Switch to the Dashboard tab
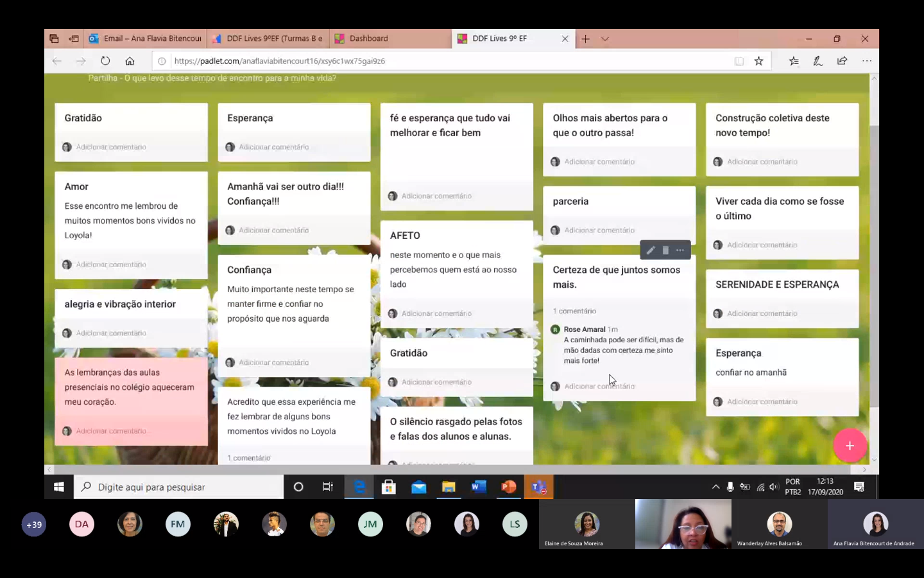 click(368, 39)
